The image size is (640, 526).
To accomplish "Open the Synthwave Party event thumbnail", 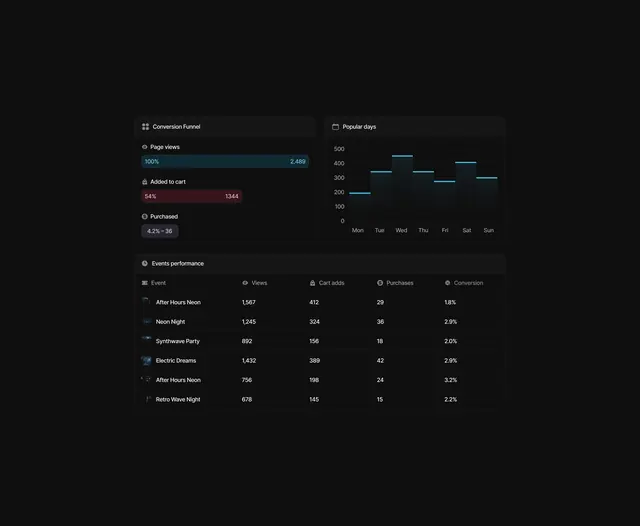I will coord(147,340).
